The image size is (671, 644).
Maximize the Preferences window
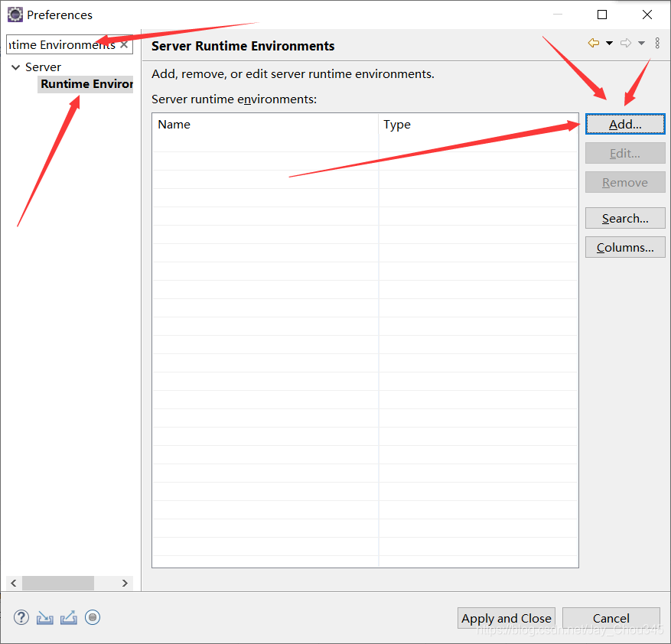[602, 15]
